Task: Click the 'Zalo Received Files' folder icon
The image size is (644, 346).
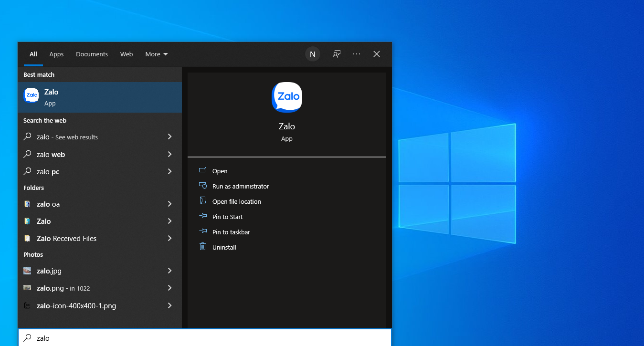Action: tap(27, 238)
